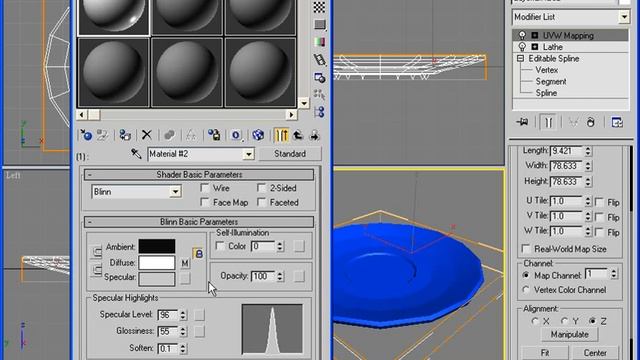Click Make Unique icon under modifier stack

point(573,122)
